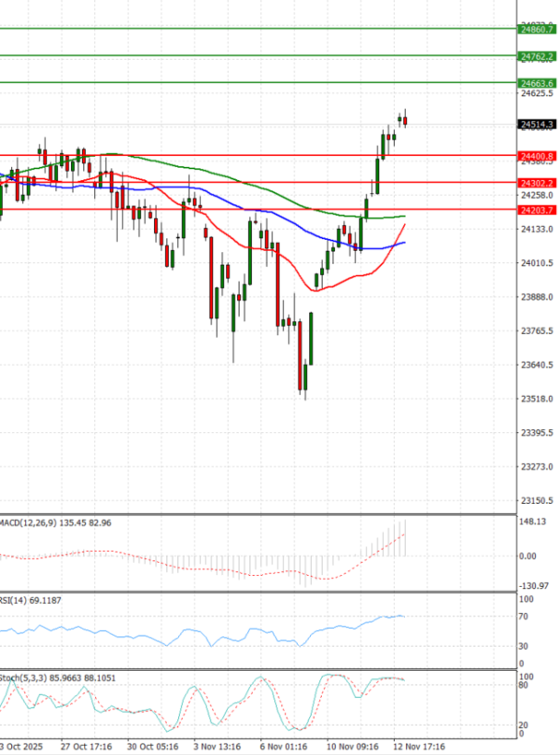Click the 24663.6 green resistance price label
The height and width of the screenshot is (755, 560).
538,84
